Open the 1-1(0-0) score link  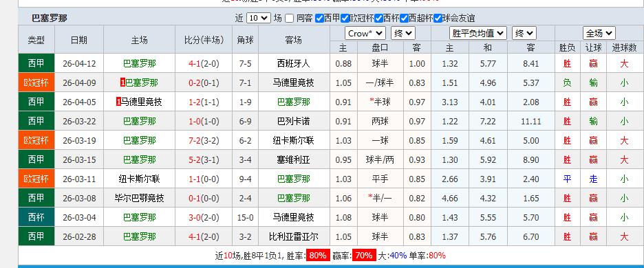tap(204, 179)
